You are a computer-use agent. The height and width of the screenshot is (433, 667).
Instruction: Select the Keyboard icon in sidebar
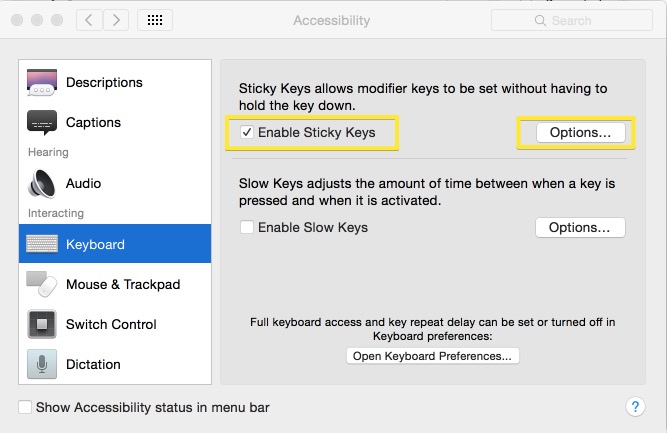tap(42, 244)
